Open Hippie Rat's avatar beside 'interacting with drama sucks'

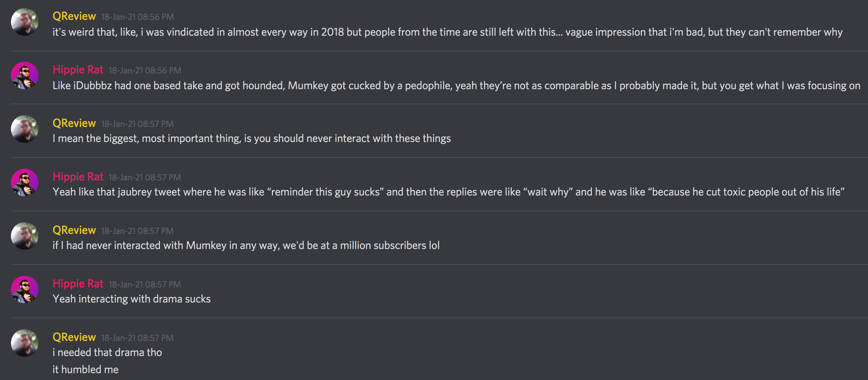point(25,289)
